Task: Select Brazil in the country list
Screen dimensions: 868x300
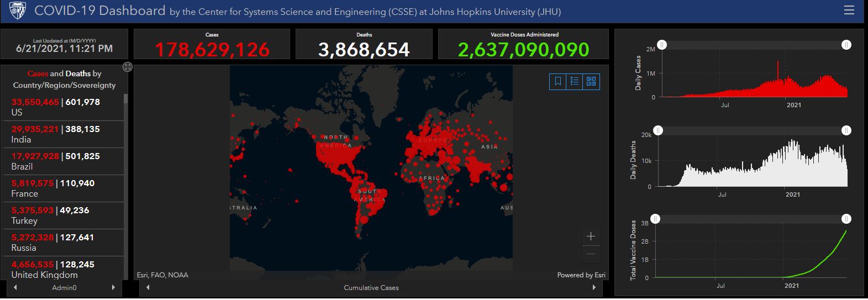Action: (64, 161)
